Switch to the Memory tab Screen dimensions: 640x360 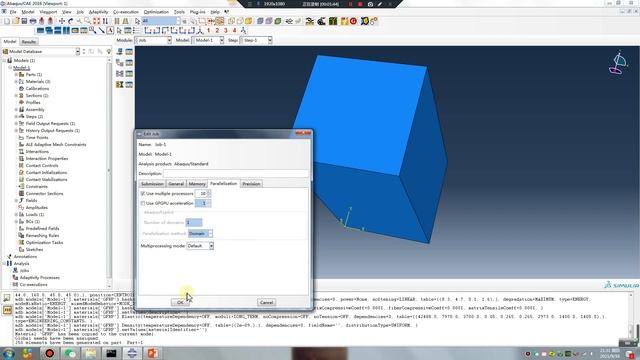[x=197, y=184]
